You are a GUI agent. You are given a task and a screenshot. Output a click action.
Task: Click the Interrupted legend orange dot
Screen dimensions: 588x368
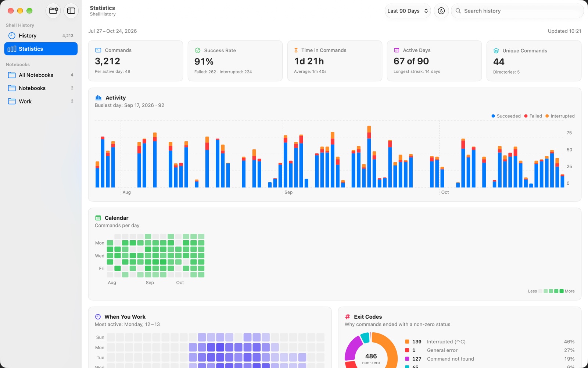(547, 116)
